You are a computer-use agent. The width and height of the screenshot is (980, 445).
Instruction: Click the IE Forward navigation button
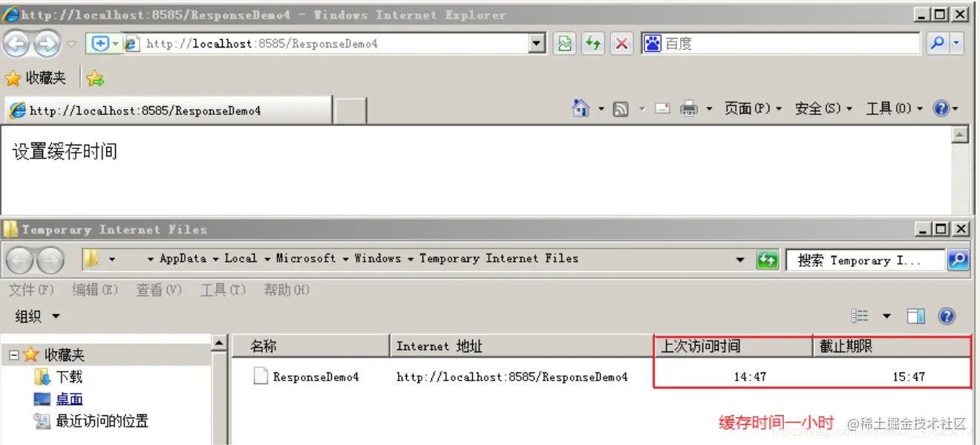[x=47, y=44]
